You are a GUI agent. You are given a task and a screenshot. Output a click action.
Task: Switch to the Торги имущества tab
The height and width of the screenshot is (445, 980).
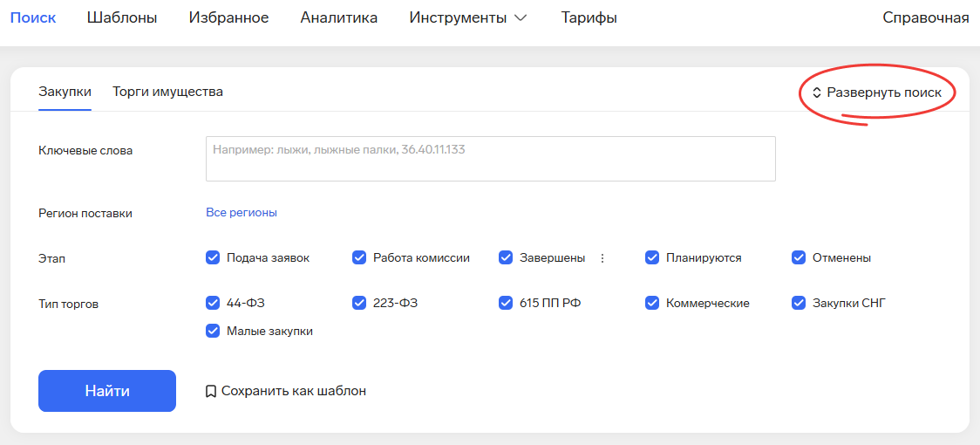pyautogui.click(x=167, y=92)
